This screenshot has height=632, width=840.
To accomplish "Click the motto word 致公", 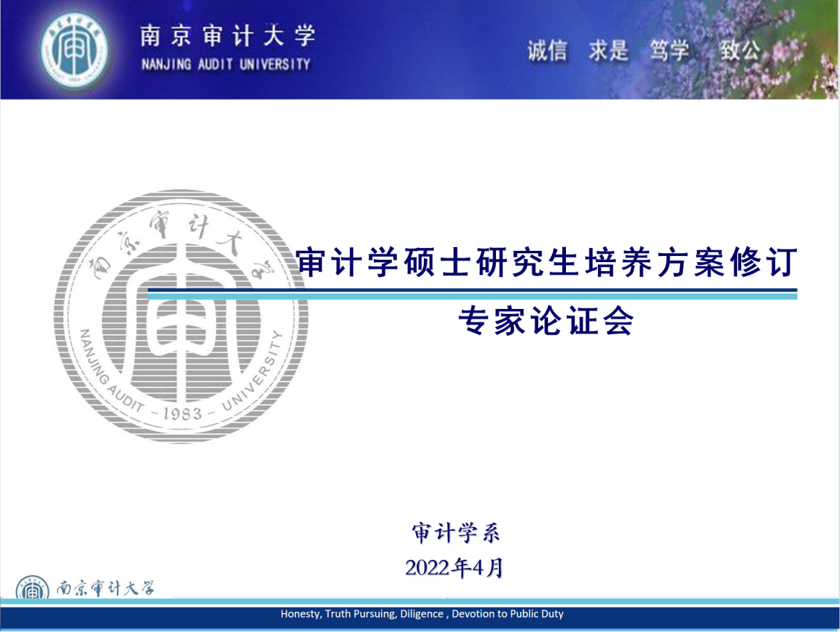I will [739, 51].
